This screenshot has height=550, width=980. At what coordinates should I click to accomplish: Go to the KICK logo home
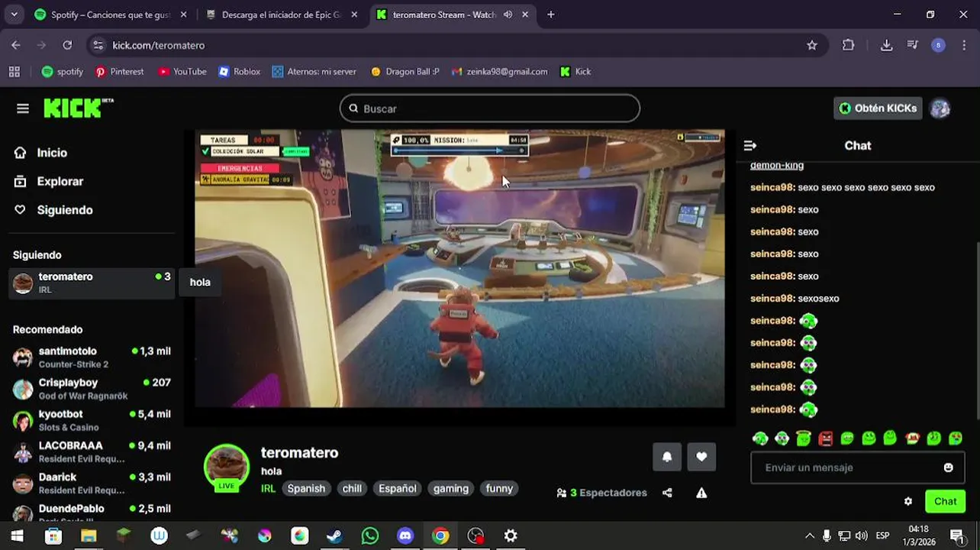click(78, 108)
